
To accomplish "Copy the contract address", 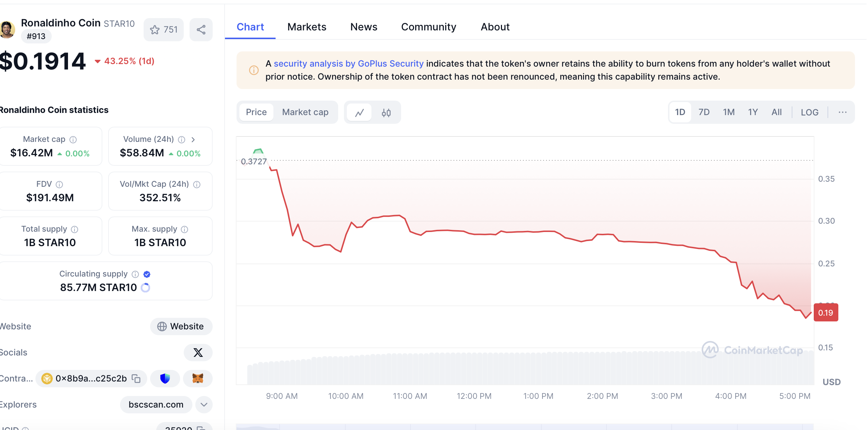I will click(136, 379).
